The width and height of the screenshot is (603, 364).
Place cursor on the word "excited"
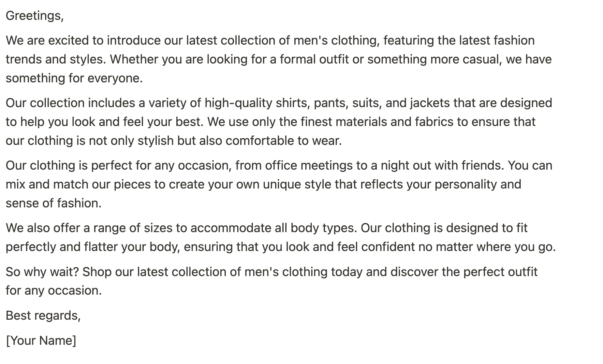point(68,40)
